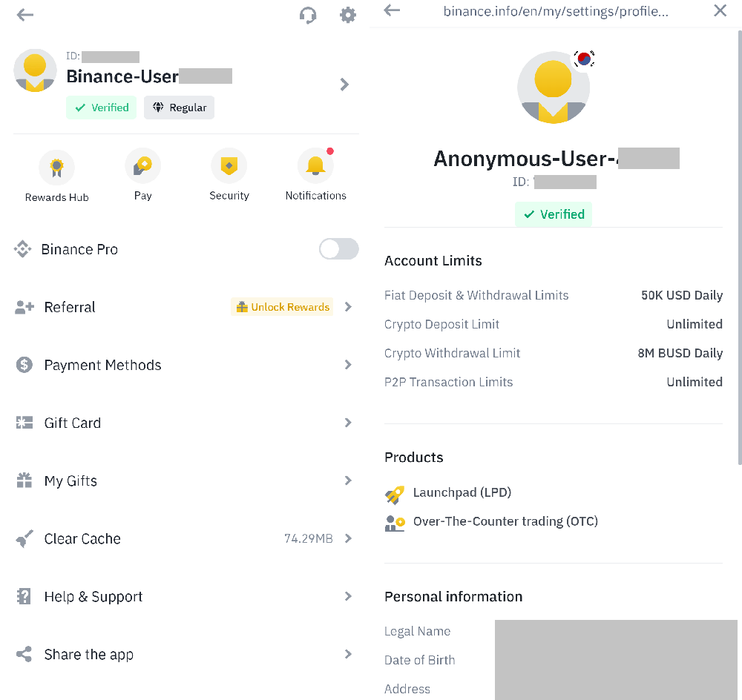Click the Verified badge under Anonymous-User ID
The image size is (742, 700).
click(x=554, y=214)
